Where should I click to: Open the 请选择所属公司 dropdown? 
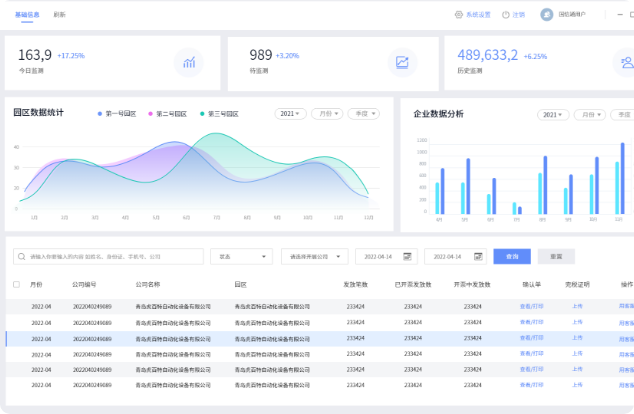click(x=314, y=257)
